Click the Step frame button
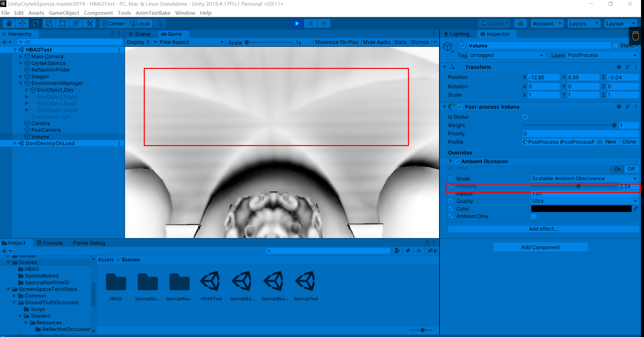The image size is (644, 337). coord(324,23)
